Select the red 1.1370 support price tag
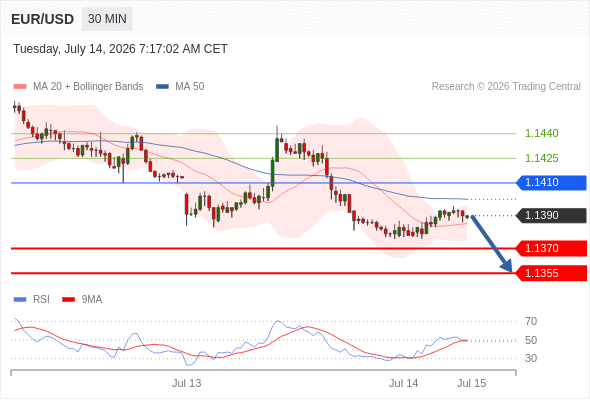This screenshot has height=400, width=590. pos(551,248)
